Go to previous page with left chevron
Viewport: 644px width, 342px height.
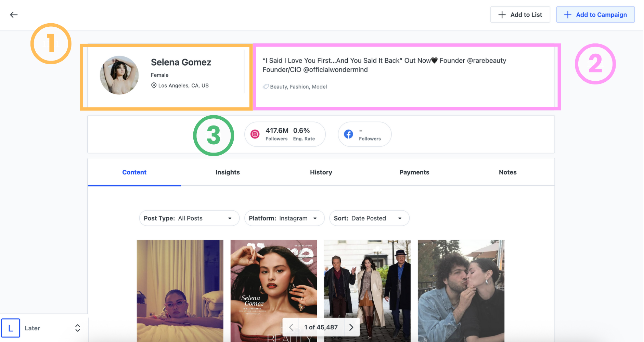click(x=291, y=327)
